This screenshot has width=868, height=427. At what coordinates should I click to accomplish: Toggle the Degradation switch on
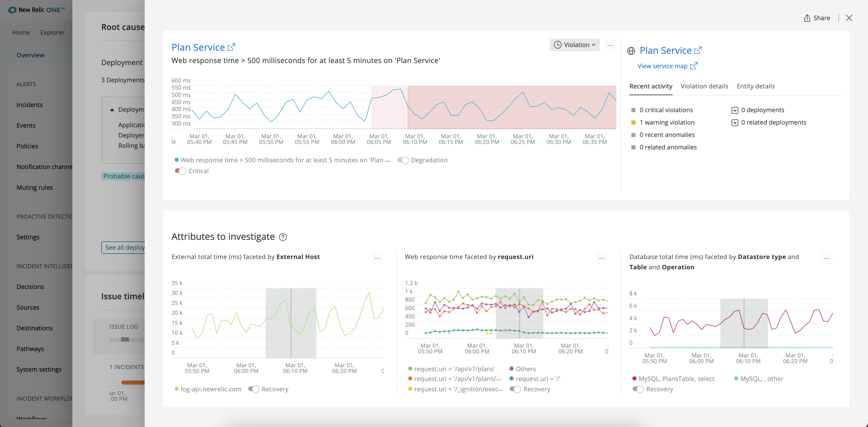click(x=402, y=160)
